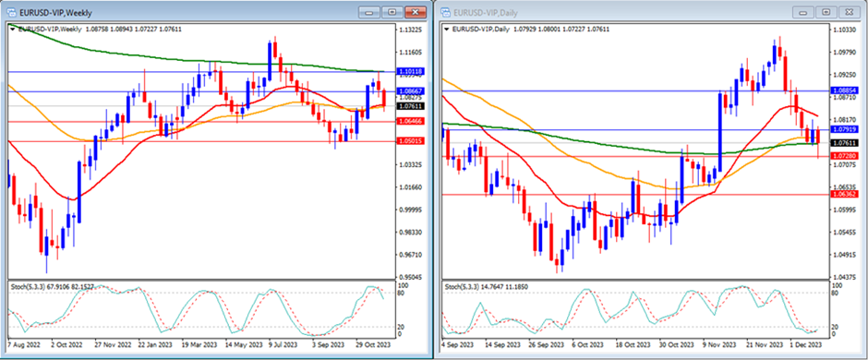The width and height of the screenshot is (868, 360).
Task: Click the 21 Nov 2023 date on the time axis
Action: pos(765,344)
